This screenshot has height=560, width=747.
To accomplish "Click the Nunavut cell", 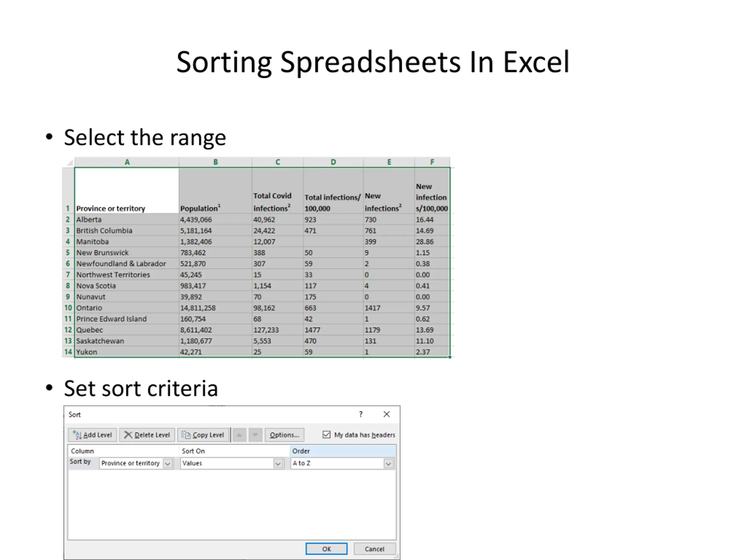I will pos(127,297).
